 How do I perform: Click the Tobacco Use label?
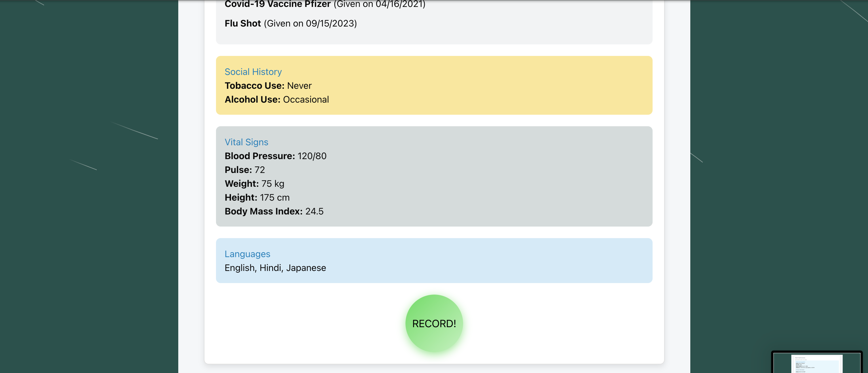click(x=254, y=86)
